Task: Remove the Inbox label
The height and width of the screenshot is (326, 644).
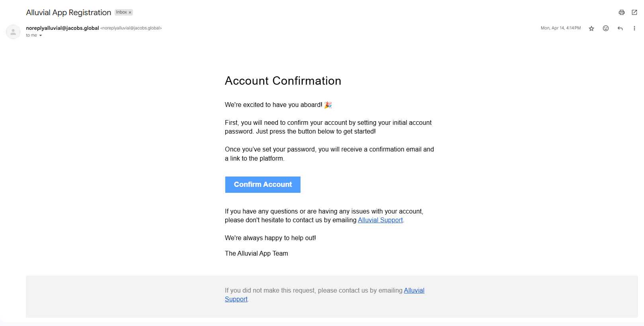Action: 130,12
